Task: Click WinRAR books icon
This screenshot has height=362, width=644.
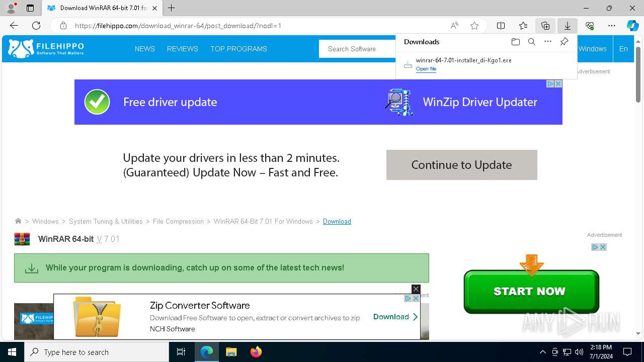Action: [x=22, y=239]
